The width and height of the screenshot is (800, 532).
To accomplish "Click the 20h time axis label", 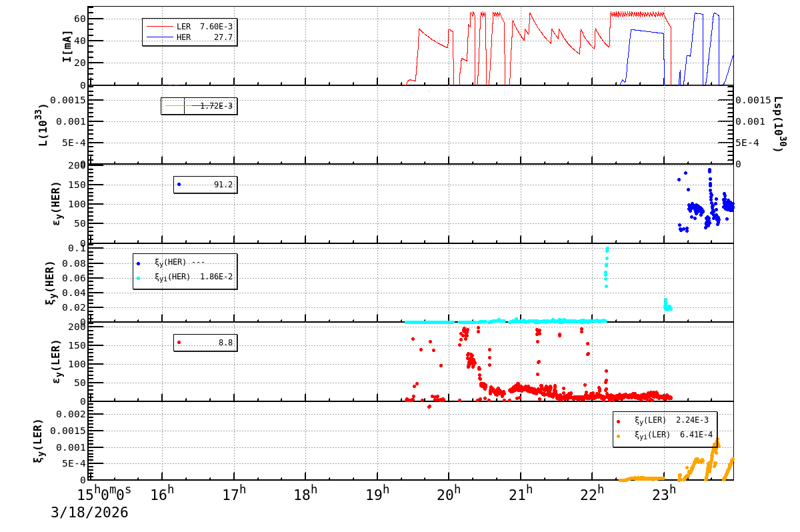I will pos(449,493).
